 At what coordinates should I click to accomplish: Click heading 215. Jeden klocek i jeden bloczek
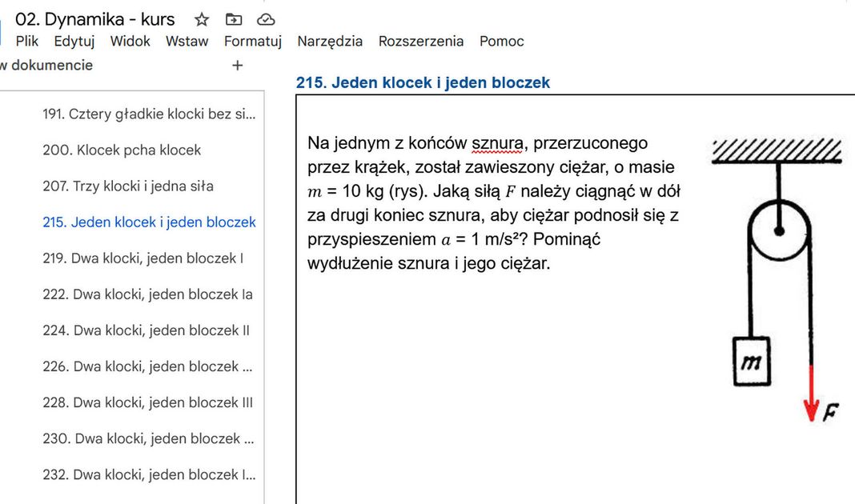pyautogui.click(x=423, y=82)
